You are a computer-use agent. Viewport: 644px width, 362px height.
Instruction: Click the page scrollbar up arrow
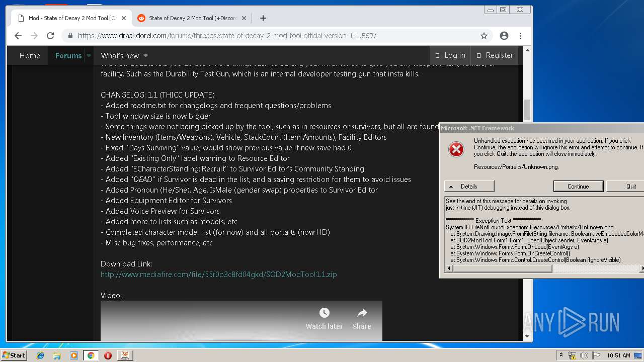click(527, 50)
